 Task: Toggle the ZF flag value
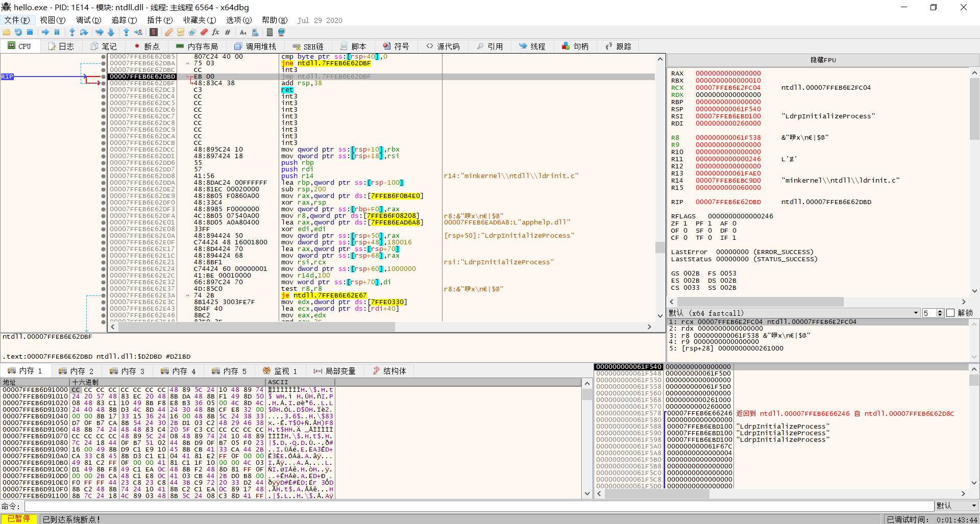[x=685, y=223]
